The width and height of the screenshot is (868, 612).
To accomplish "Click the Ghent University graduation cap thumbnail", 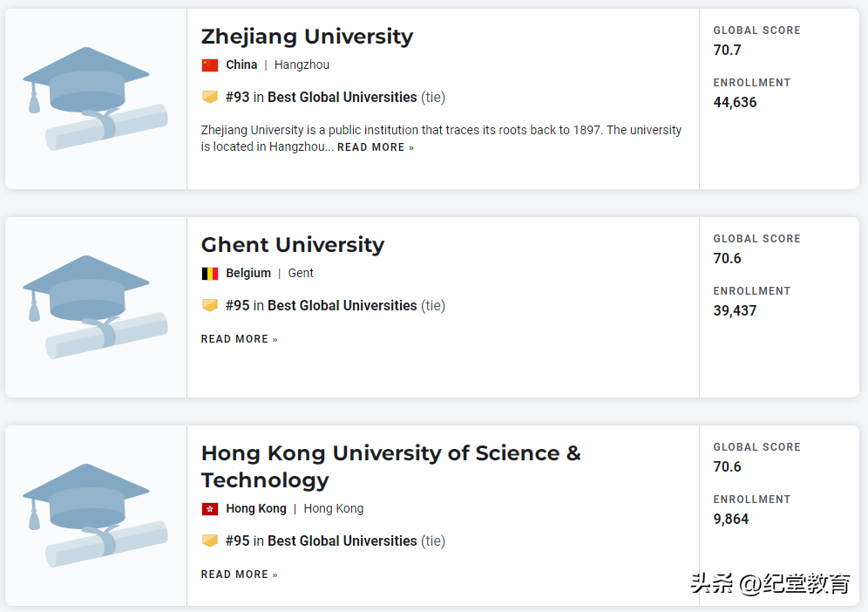I will pyautogui.click(x=95, y=307).
